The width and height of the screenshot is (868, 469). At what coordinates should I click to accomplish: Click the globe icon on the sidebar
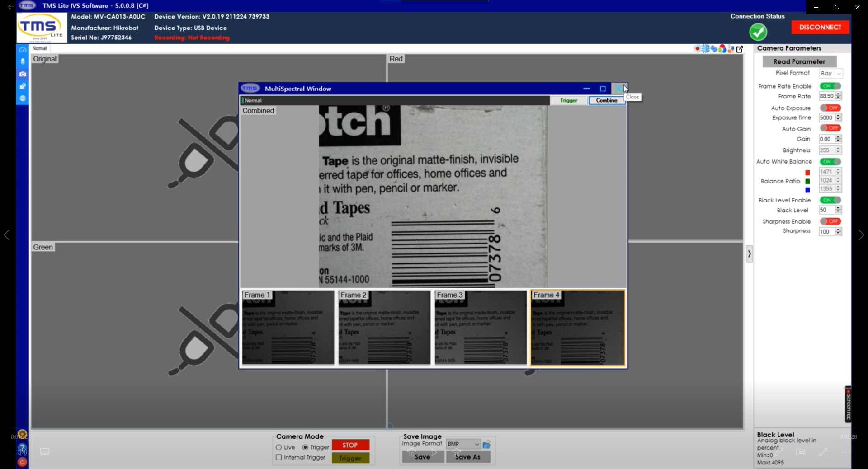coord(22,98)
